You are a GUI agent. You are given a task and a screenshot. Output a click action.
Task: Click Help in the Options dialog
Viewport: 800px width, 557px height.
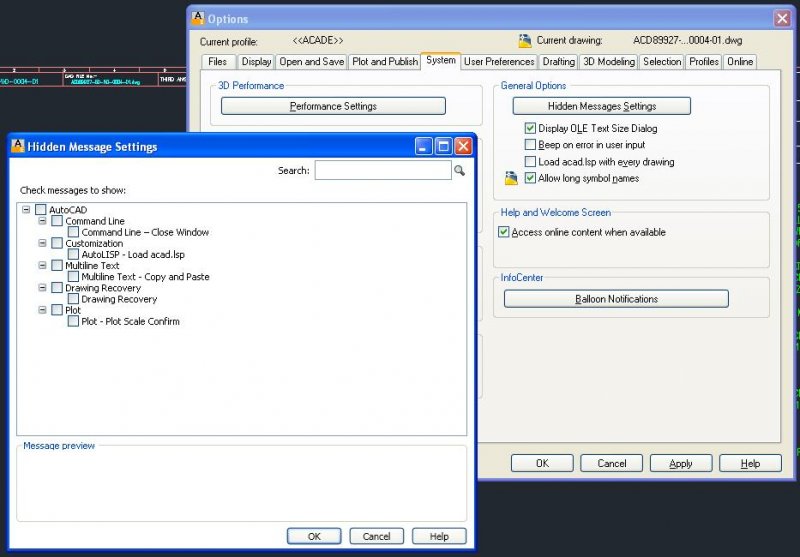click(x=751, y=463)
